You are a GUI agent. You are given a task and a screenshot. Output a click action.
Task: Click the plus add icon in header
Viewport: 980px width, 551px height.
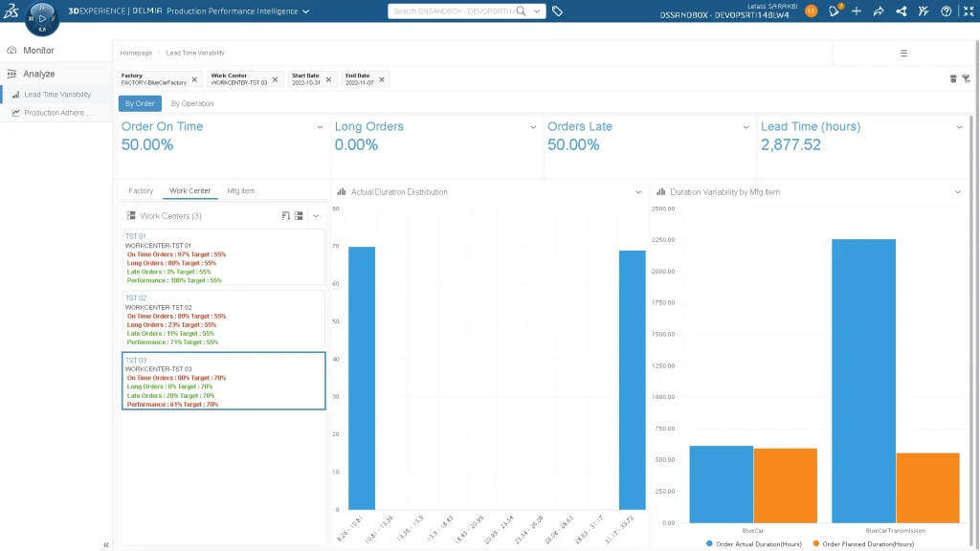[x=856, y=11]
